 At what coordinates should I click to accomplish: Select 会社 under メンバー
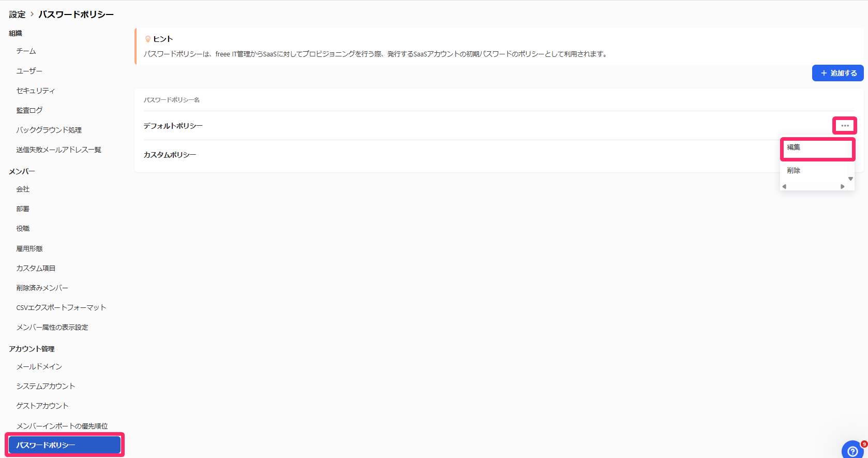point(23,189)
